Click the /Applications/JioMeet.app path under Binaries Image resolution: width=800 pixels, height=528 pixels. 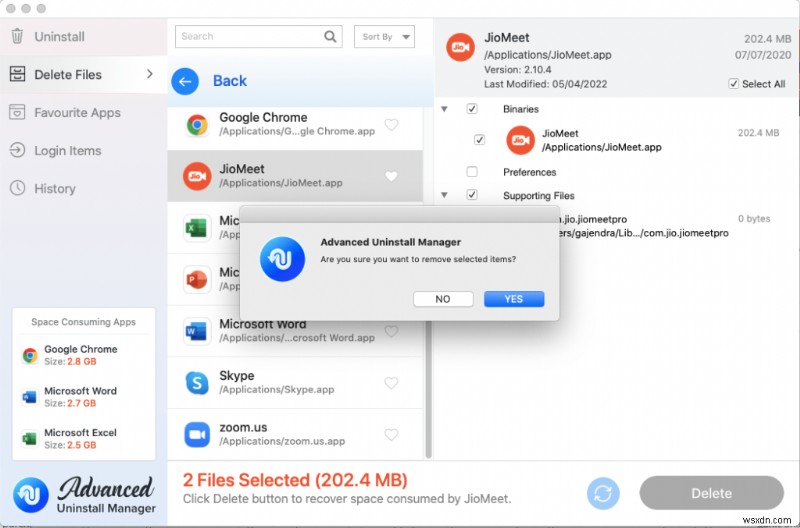602,147
